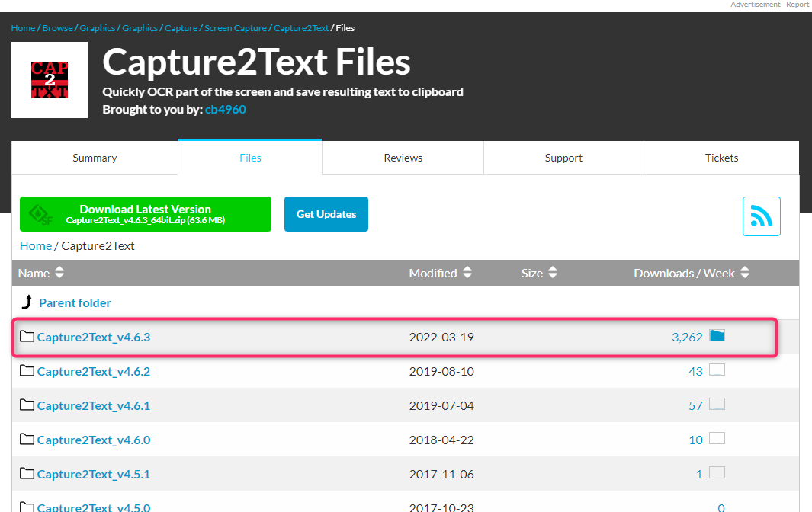The image size is (812, 512).
Task: Click folder icon beside Capture2Text_v4.6.3
Action: [27, 337]
